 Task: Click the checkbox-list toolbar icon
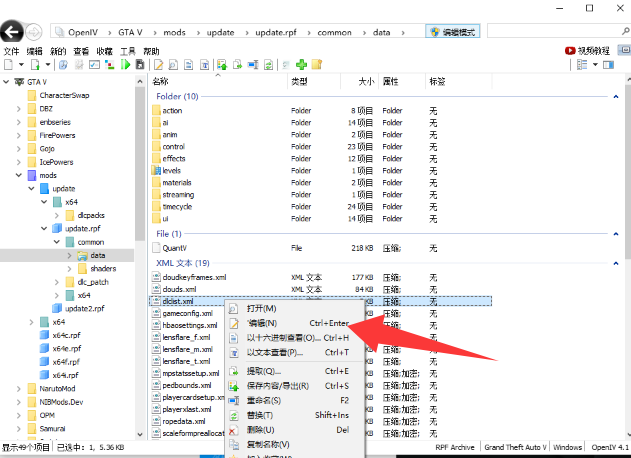(94, 64)
